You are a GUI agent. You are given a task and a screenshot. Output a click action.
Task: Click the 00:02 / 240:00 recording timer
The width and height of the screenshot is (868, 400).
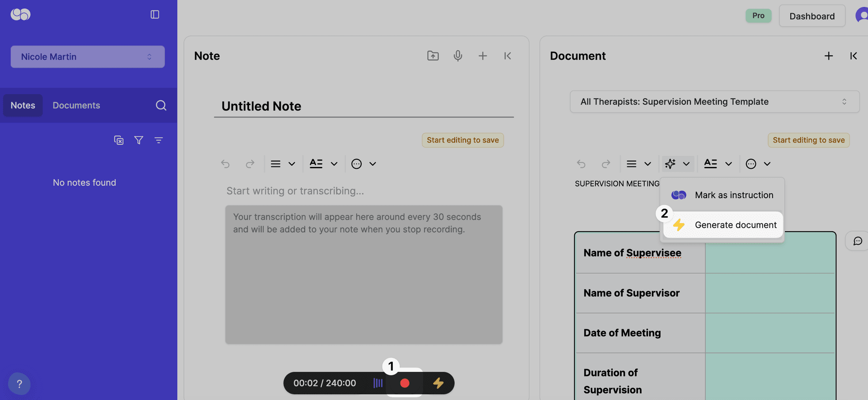point(325,383)
